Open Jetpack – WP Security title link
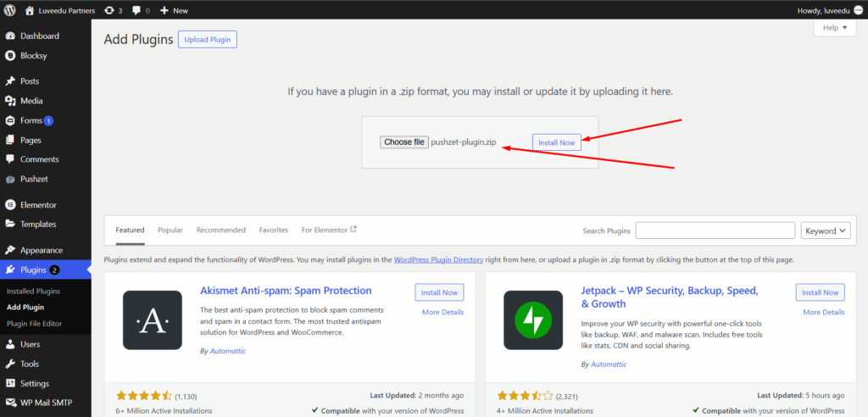Image resolution: width=868 pixels, height=417 pixels. point(670,297)
